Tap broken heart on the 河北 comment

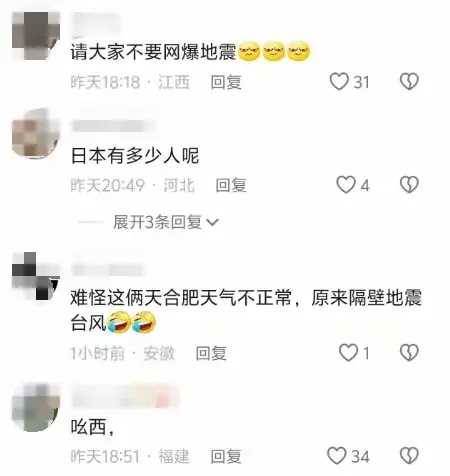pos(409,185)
